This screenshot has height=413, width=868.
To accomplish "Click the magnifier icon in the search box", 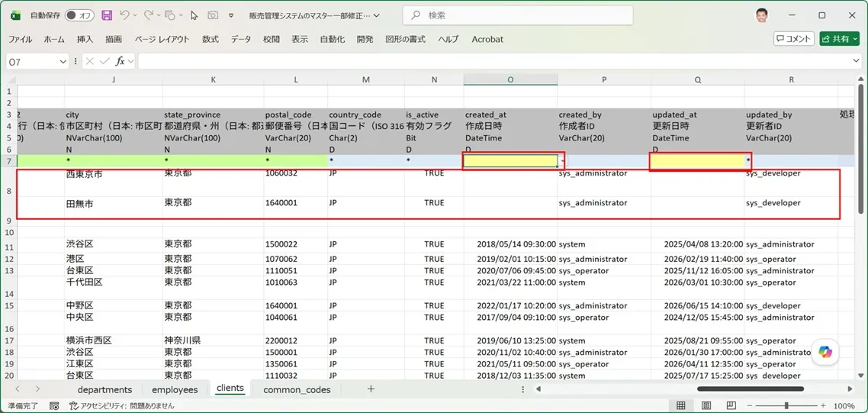I will tap(415, 15).
